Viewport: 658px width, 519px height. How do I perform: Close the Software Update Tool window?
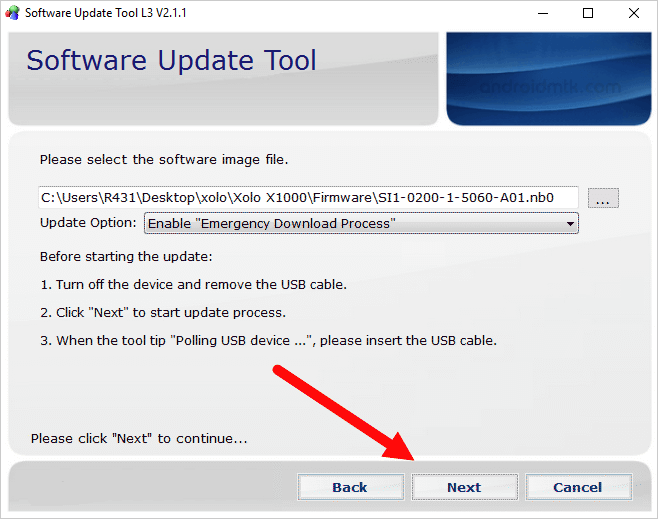633,14
